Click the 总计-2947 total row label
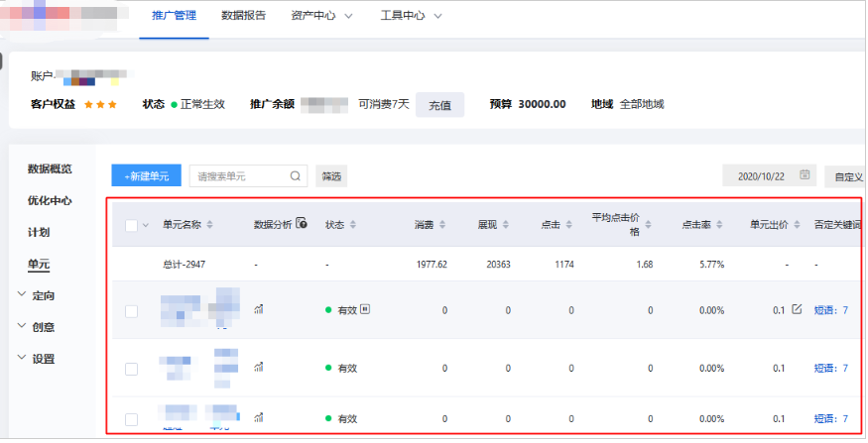Screen dimensions: 868x443 coord(184,265)
